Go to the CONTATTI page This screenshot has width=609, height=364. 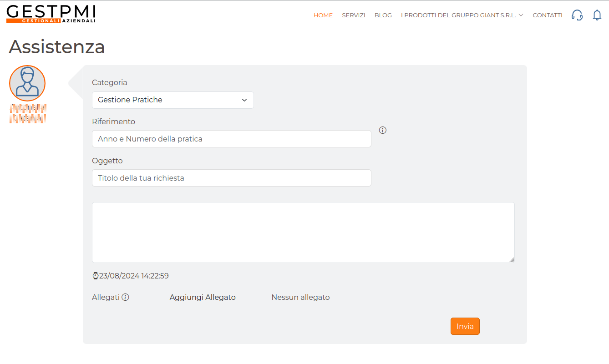(547, 15)
